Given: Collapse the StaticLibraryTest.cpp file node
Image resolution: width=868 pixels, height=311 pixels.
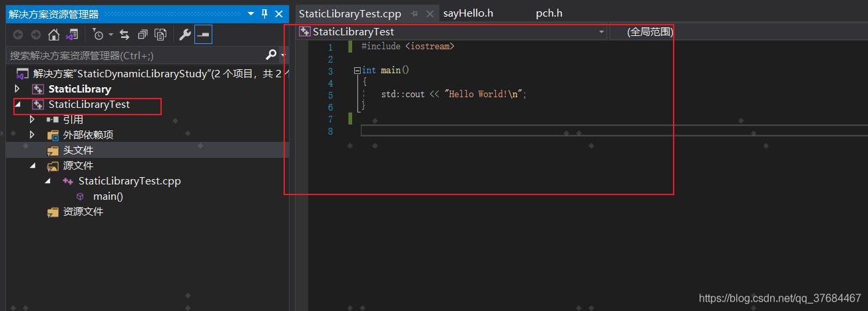Looking at the screenshot, I should 47,181.
